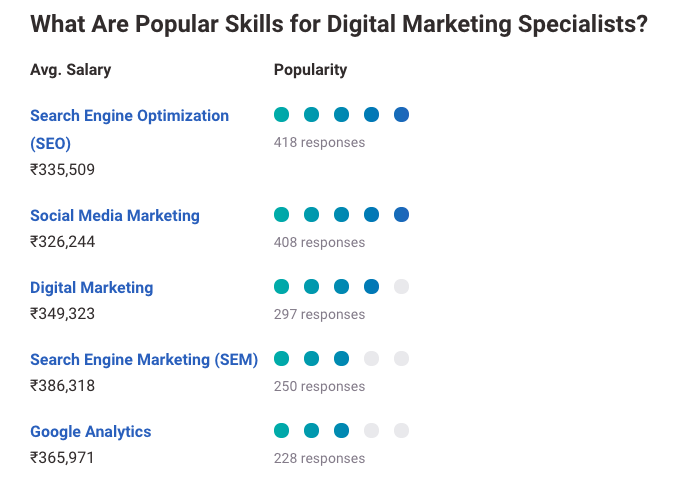
Task: Click the fifth popularity dot for Social Media Marketing
Action: [401, 214]
